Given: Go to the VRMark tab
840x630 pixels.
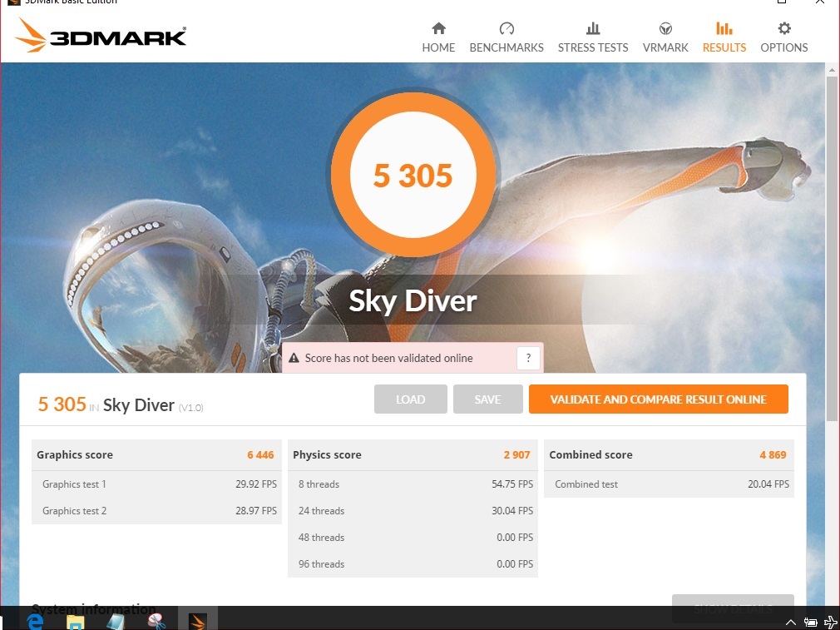Looking at the screenshot, I should (x=665, y=37).
